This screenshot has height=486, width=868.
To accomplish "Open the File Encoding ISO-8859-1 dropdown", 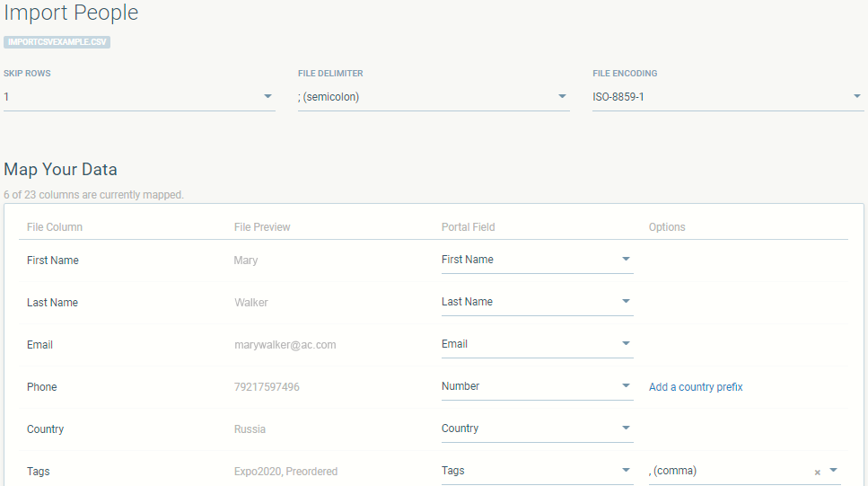I will (856, 97).
